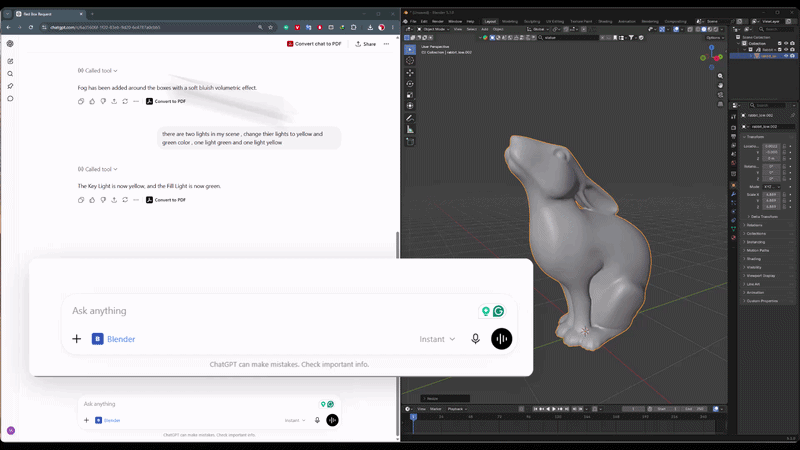This screenshot has width=800, height=450.
Task: Toggle rendered viewport shading mode
Action: coord(716,29)
